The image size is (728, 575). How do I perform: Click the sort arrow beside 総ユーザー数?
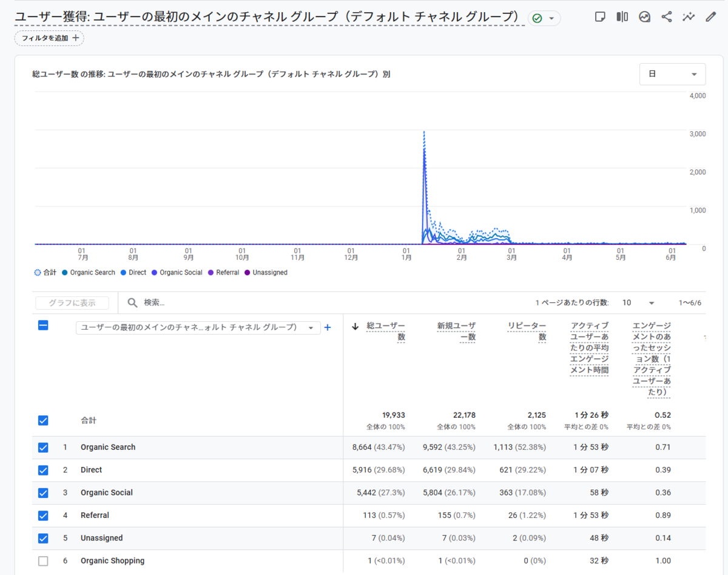(356, 327)
